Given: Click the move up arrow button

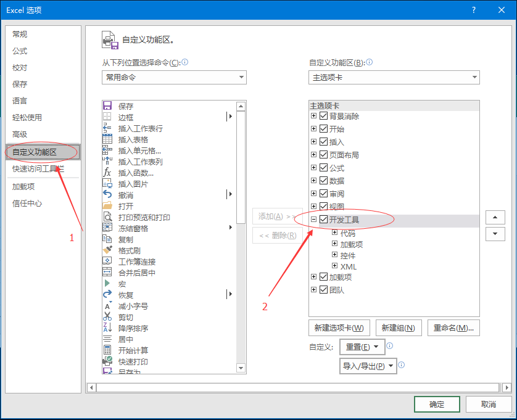Looking at the screenshot, I should (x=495, y=217).
